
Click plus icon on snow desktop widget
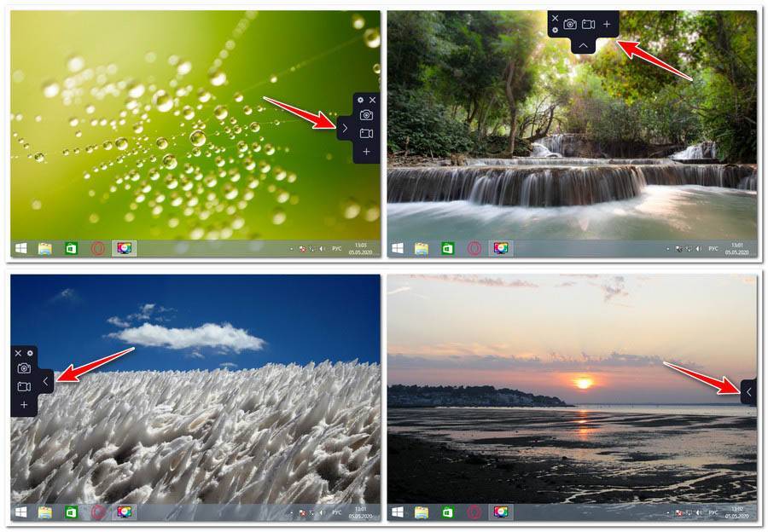pos(24,405)
